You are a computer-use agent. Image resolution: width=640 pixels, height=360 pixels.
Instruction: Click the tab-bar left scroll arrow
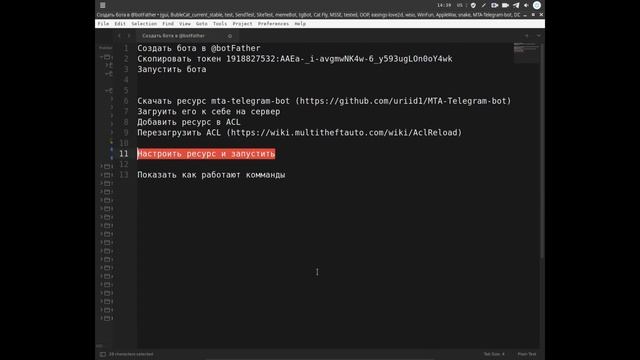pyautogui.click(x=119, y=36)
